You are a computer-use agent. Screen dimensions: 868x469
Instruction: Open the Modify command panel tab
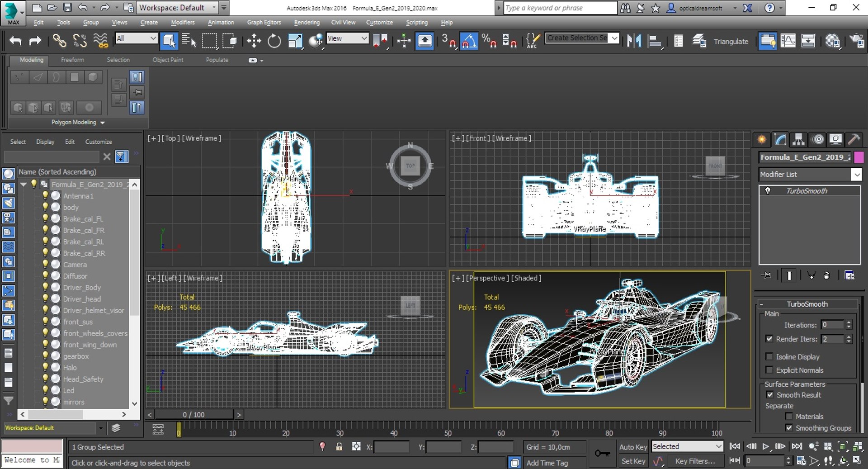pyautogui.click(x=780, y=139)
